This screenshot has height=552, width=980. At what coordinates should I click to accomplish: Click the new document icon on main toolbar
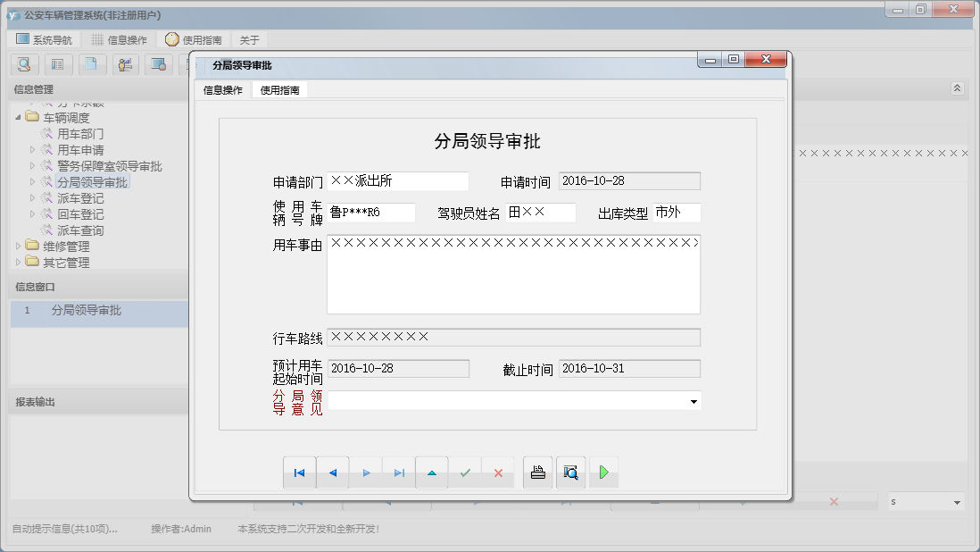point(92,64)
